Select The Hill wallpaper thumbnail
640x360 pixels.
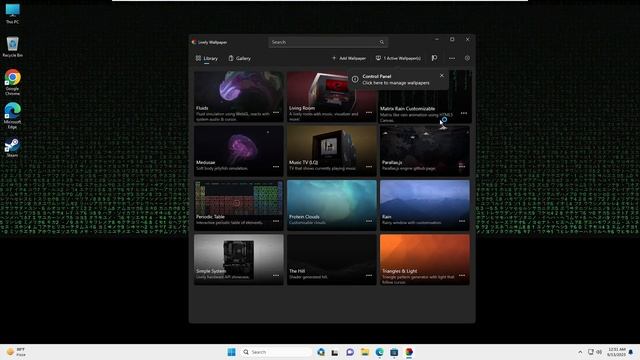click(331, 260)
